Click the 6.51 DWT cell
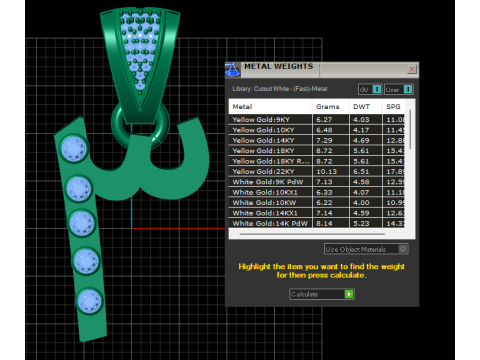Image resolution: width=480 pixels, height=360 pixels. point(365,171)
